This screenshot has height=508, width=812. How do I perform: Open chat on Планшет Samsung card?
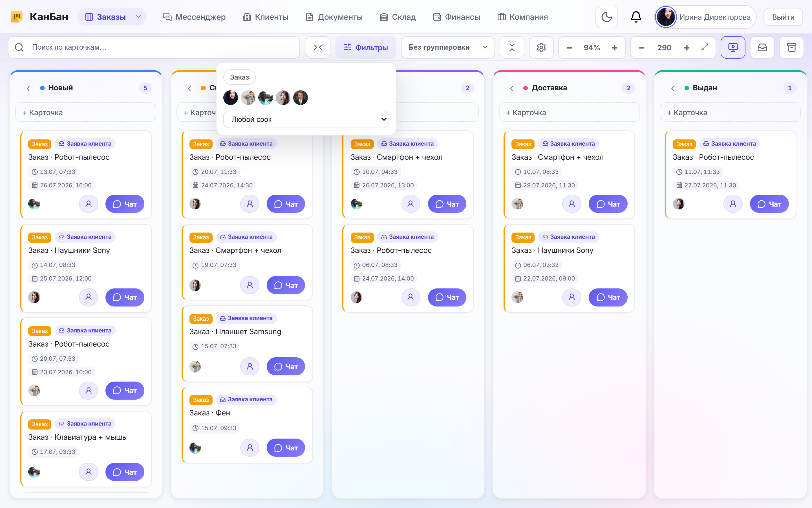286,366
